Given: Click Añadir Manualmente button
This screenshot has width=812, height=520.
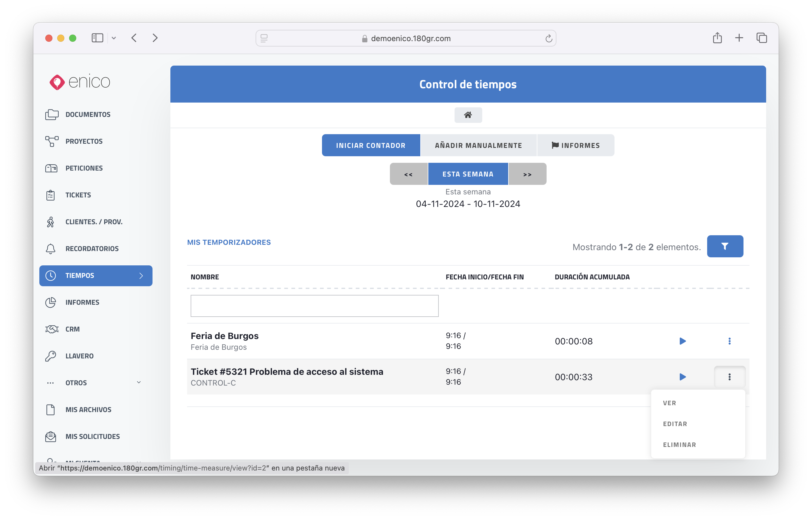Looking at the screenshot, I should click(478, 146).
